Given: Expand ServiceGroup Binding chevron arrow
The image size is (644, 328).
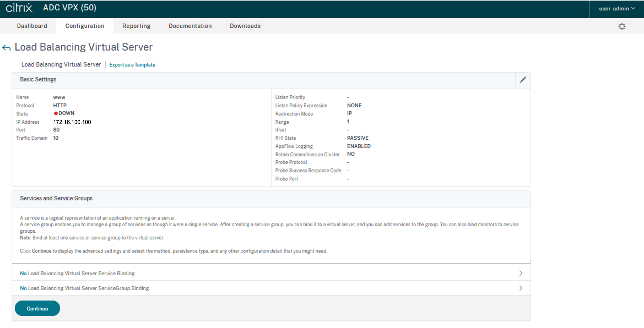Looking at the screenshot, I should [521, 288].
